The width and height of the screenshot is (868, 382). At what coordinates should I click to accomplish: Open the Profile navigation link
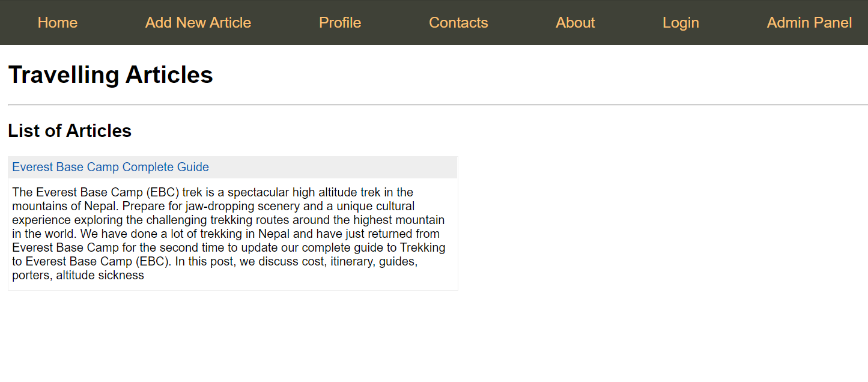[339, 23]
